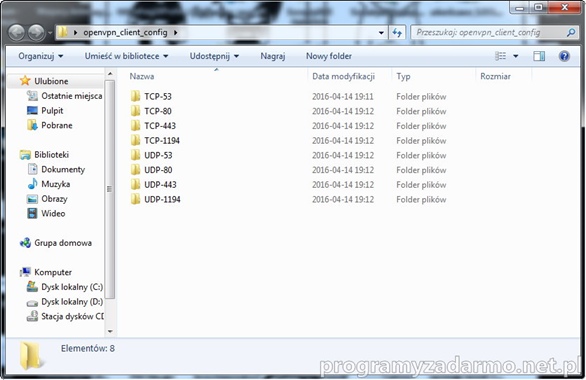Click the sidebar scroll down arrow
This screenshot has width=586, height=380.
pos(110,331)
